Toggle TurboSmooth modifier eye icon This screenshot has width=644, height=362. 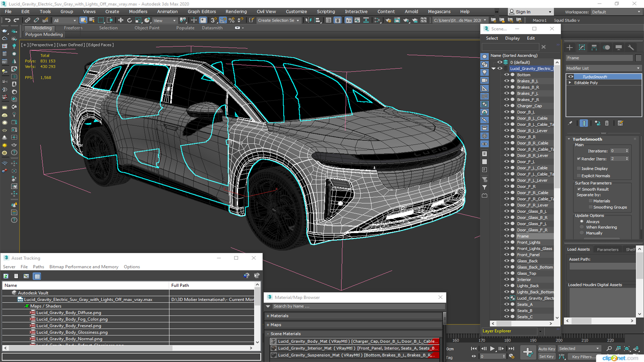[571, 77]
